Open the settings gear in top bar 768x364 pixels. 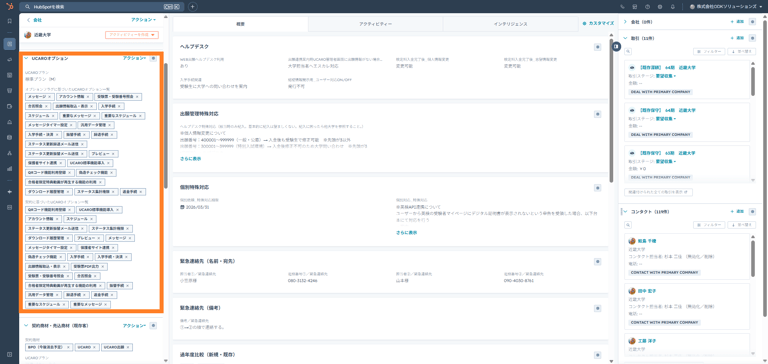point(660,7)
